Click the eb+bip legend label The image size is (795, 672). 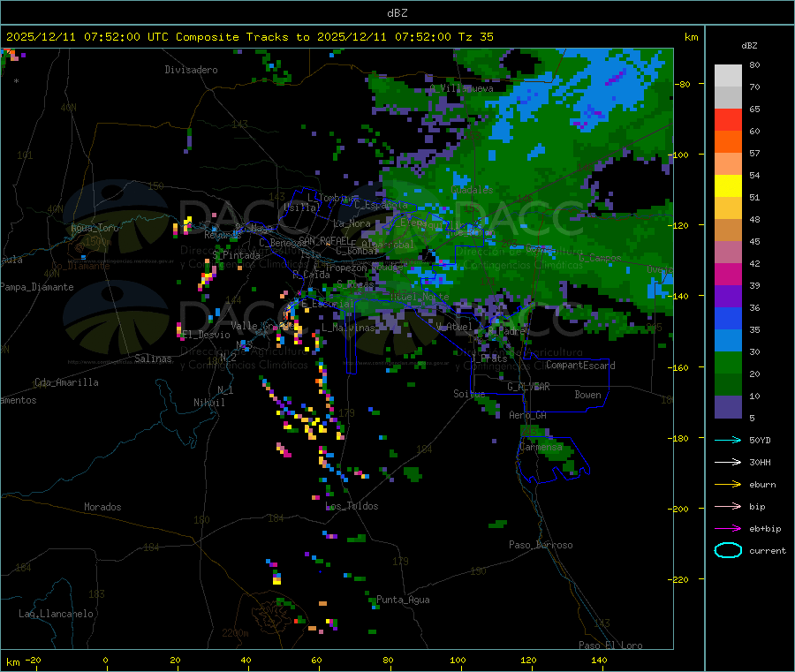coord(765,529)
